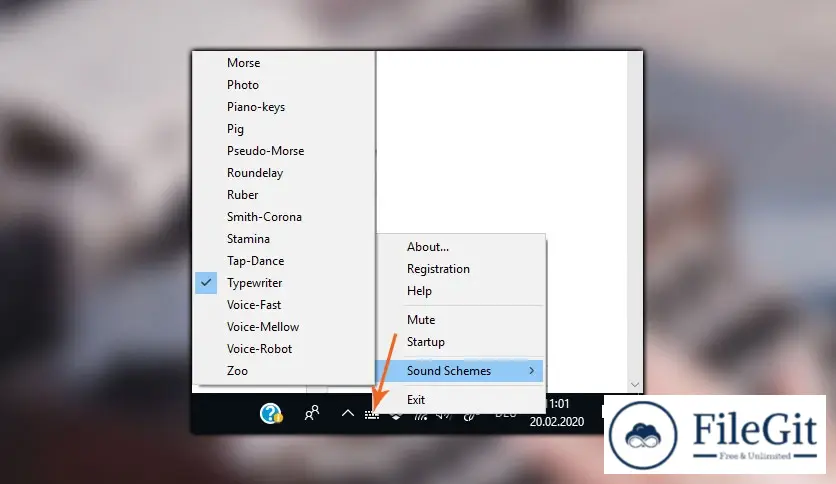The image size is (836, 484).
Task: Click the taskbar clock and date
Action: click(557, 413)
